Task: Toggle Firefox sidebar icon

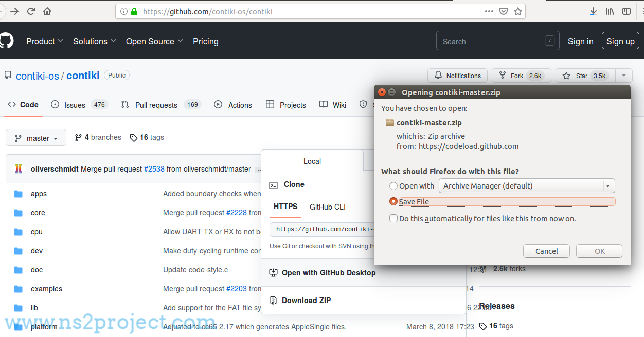Action: pos(626,11)
